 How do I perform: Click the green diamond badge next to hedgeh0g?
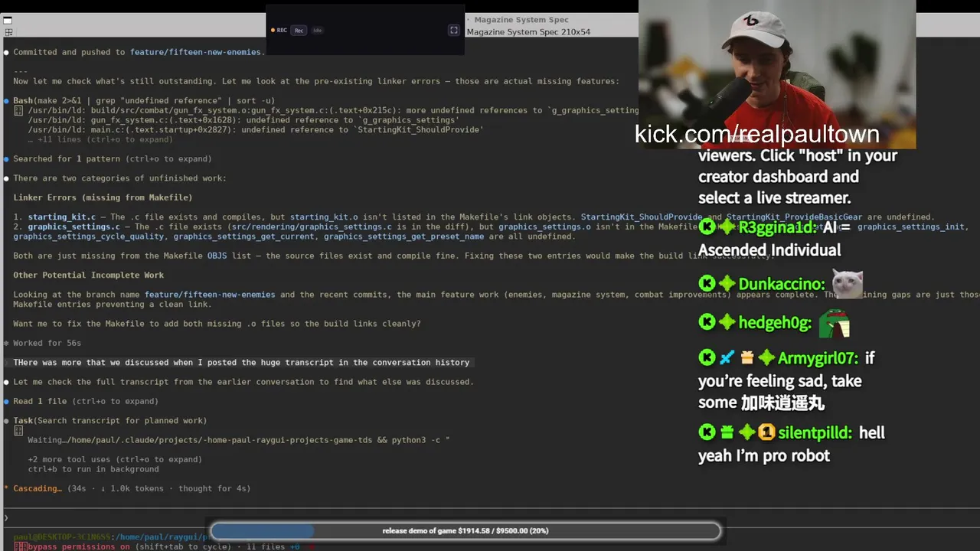point(727,323)
